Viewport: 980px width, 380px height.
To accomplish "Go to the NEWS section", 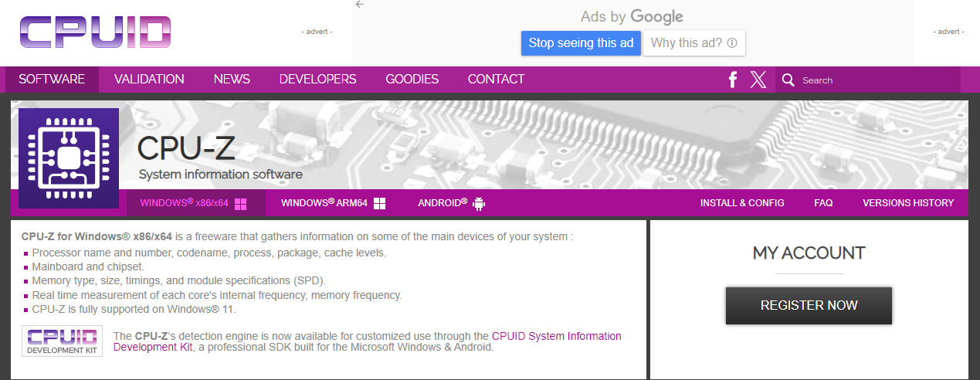I will tap(232, 79).
